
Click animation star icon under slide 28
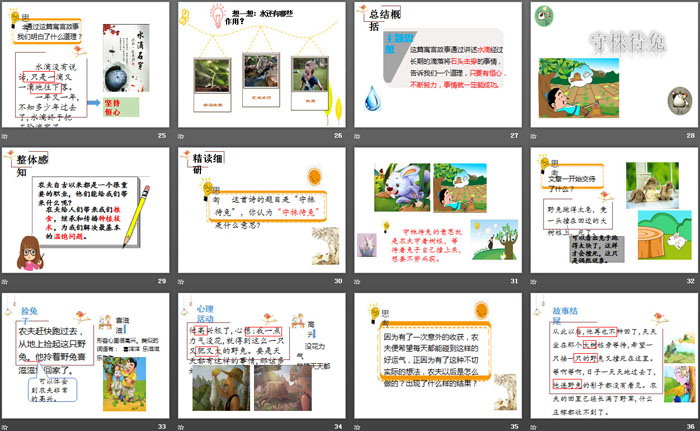coord(533,136)
